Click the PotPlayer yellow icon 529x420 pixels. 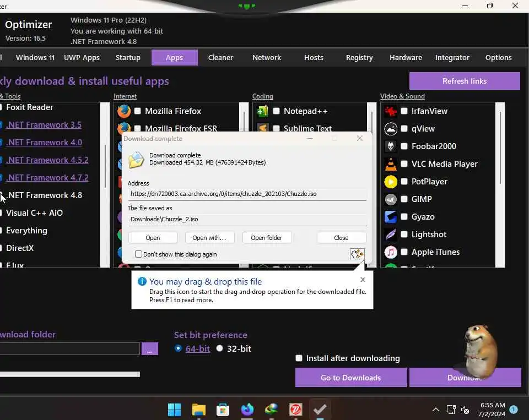click(x=391, y=182)
